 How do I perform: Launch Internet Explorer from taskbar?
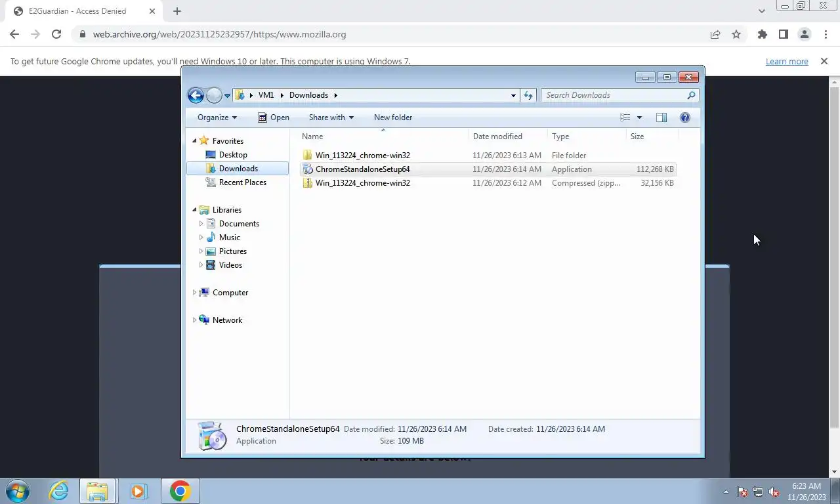[x=58, y=491]
